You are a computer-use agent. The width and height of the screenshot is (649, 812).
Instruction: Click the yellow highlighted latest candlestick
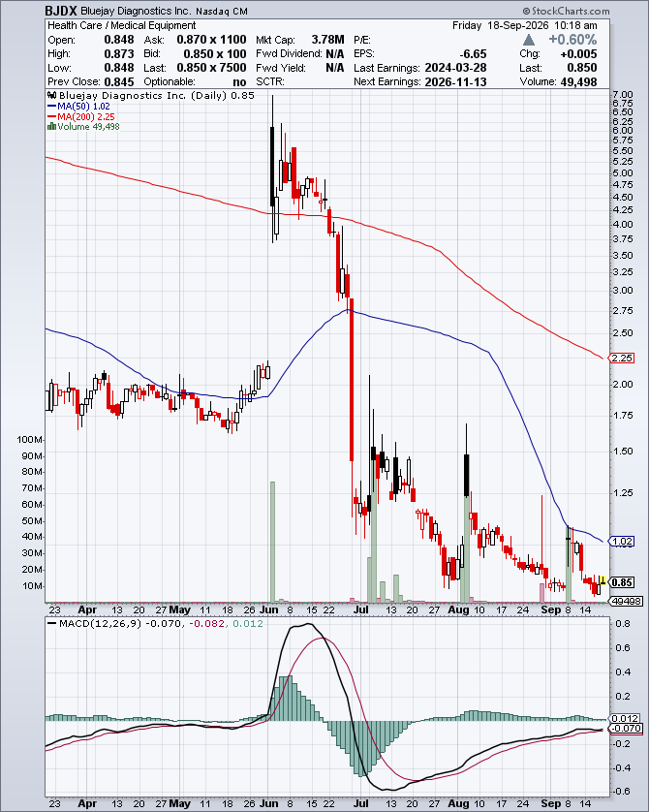[x=603, y=580]
